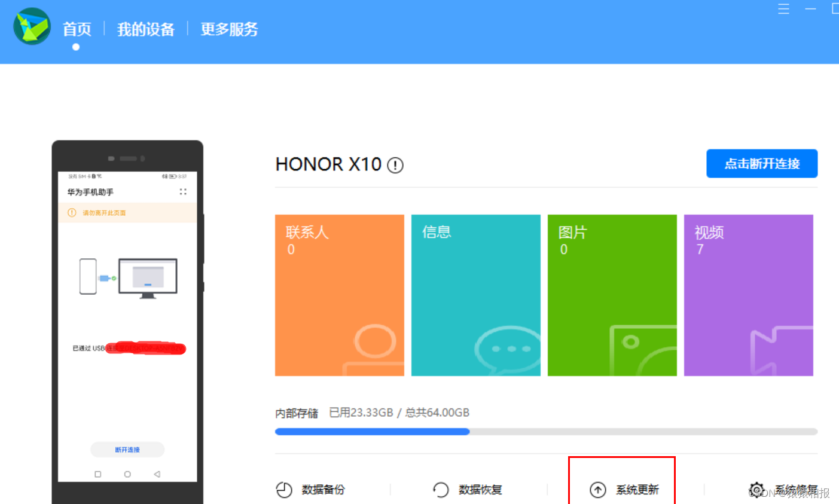839x504 pixels.
Task: Open the 联系人 contacts tile
Action: click(x=340, y=295)
